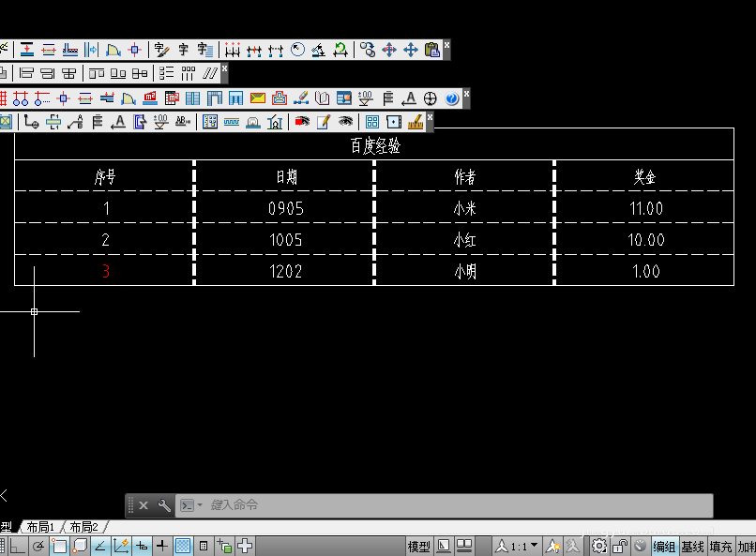756x556 pixels.
Task: Click the yellow envelope icon
Action: [x=258, y=98]
